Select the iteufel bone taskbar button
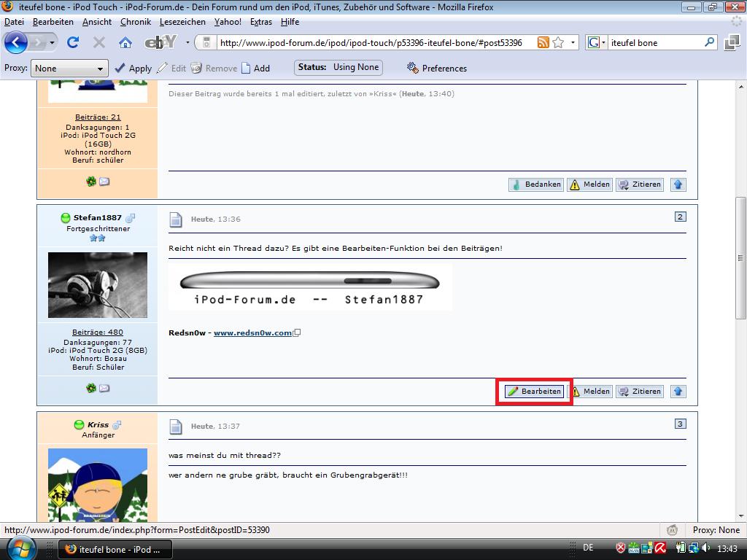 pos(115,550)
